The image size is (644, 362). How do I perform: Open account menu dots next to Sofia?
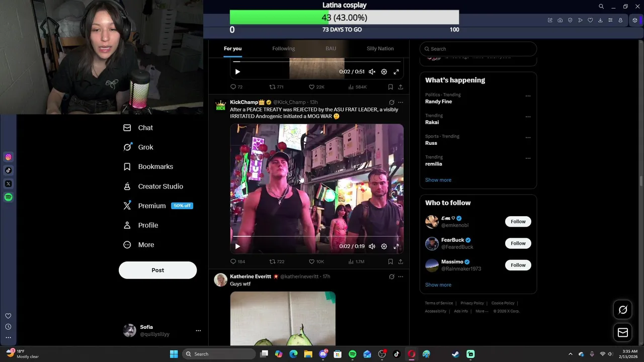(198, 331)
